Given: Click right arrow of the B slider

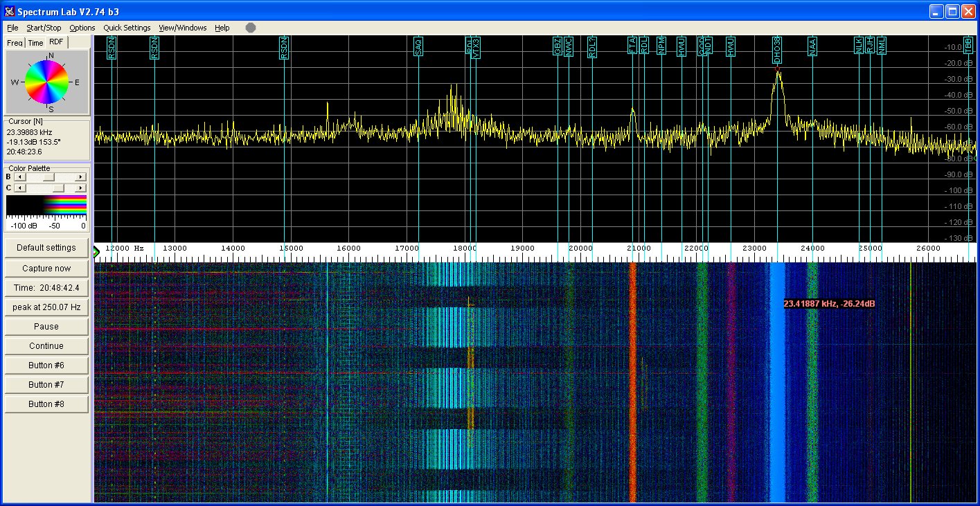Looking at the screenshot, I should [81, 177].
